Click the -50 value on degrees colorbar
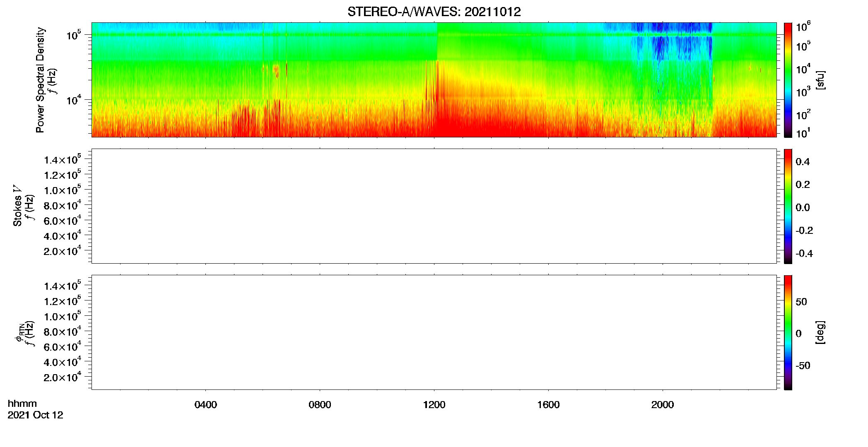The width and height of the screenshot is (868, 447). 803,365
